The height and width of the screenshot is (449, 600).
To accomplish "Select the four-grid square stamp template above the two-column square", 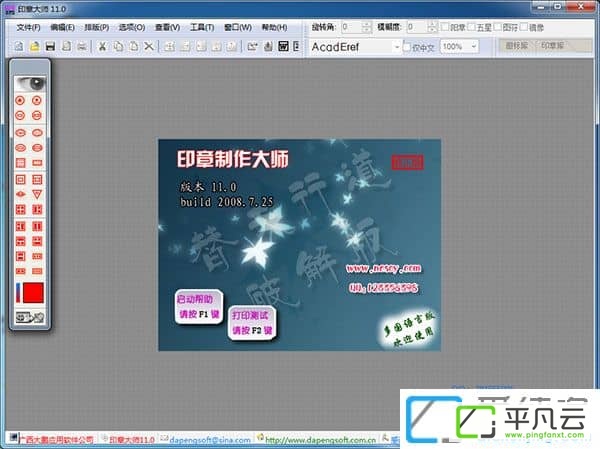I will coord(21,209).
